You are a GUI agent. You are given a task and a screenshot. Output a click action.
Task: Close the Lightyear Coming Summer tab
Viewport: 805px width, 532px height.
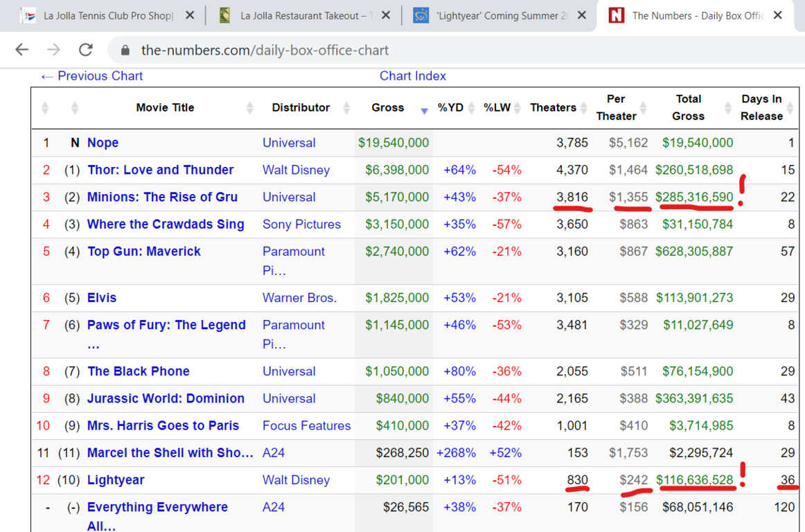tap(582, 15)
